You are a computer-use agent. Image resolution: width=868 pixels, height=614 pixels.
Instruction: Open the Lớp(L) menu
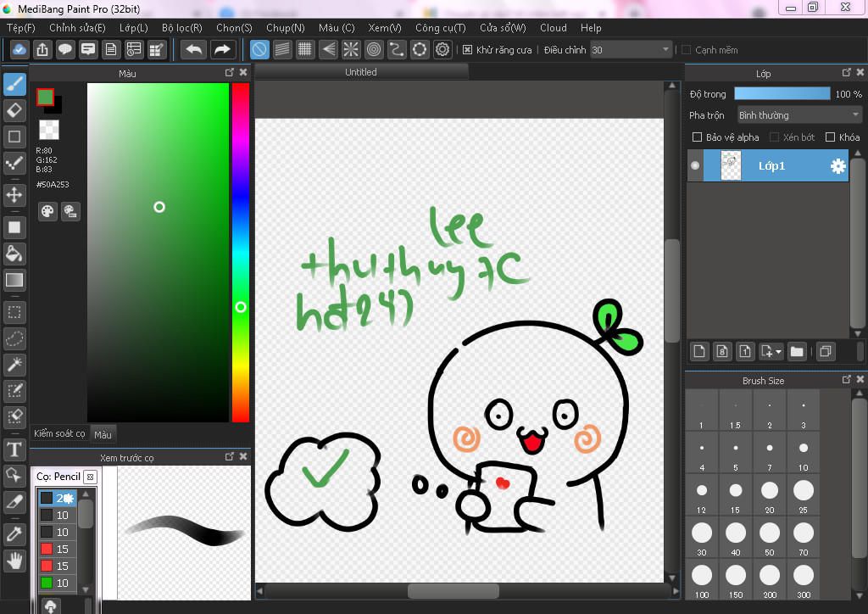(134, 28)
